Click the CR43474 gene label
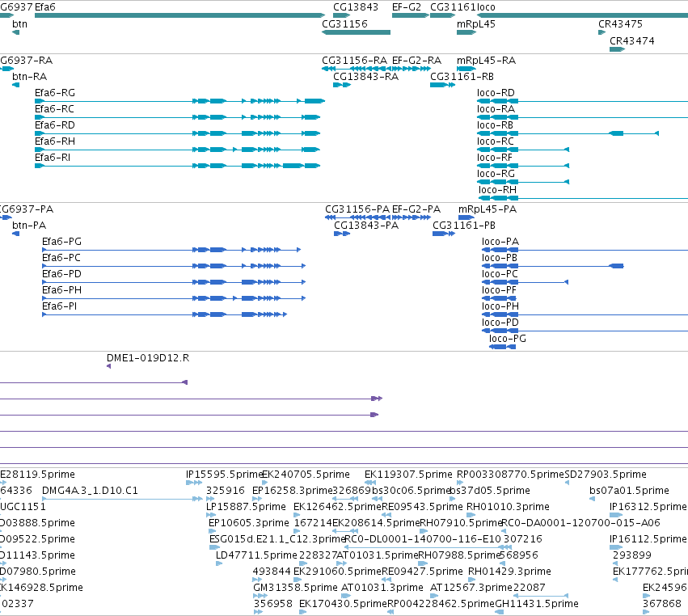Viewport: 688px width, 616px height. coord(632,40)
